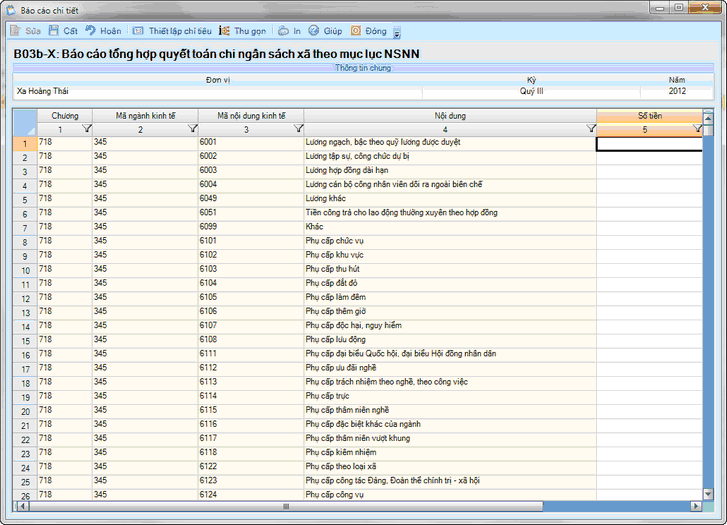Click the 'Phụ cấp trực' cell

450,396
